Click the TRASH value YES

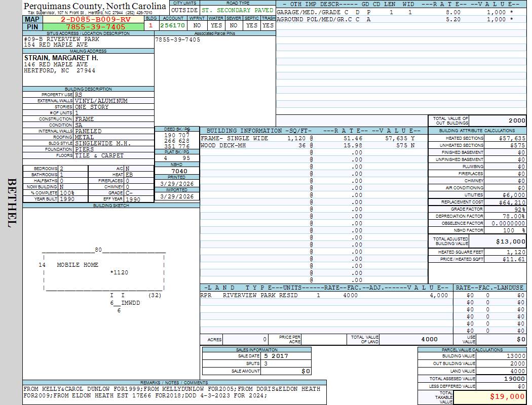pyautogui.click(x=268, y=25)
